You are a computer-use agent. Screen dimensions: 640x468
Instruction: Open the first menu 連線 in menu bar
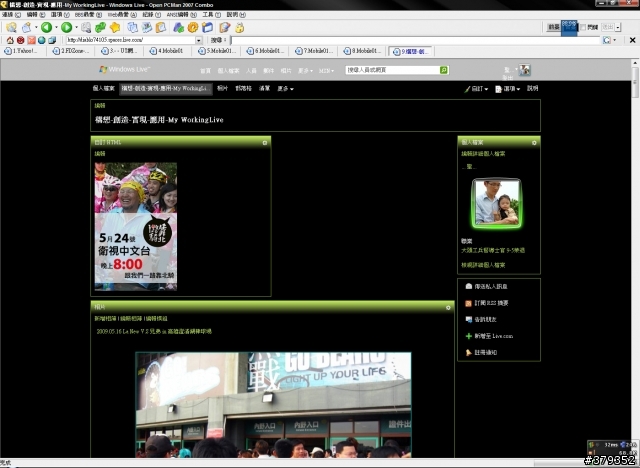coord(11,15)
